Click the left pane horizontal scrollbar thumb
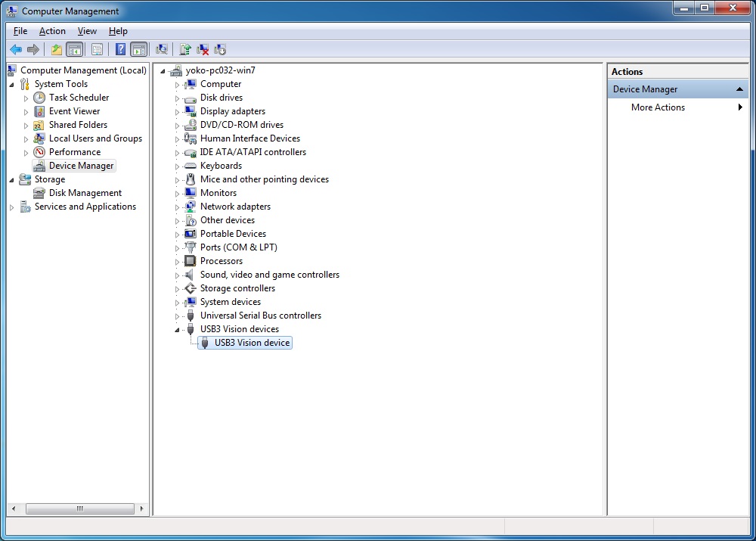 [x=80, y=508]
